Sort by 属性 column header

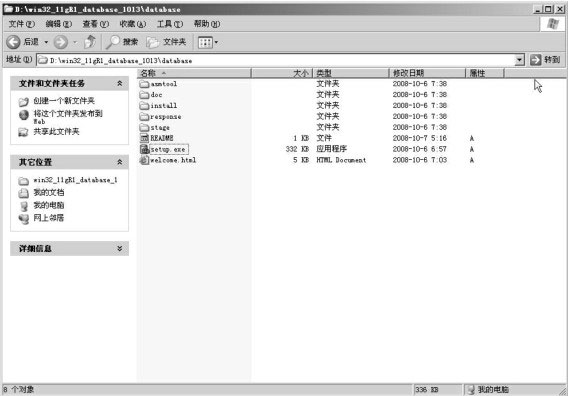tap(484, 73)
